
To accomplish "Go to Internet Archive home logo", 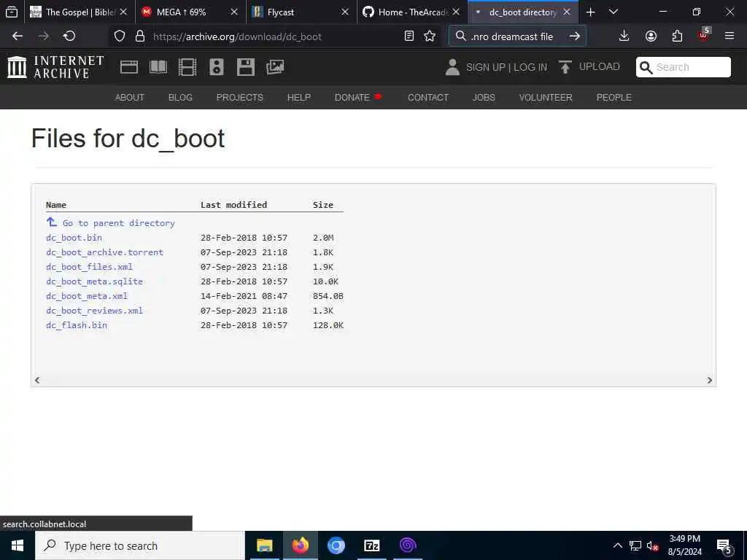I will [55, 67].
